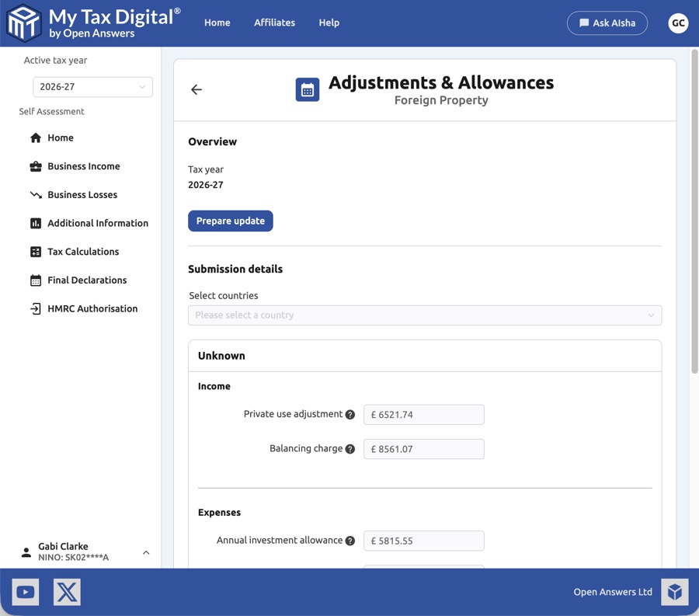
Task: Open Ask Aisha chat
Action: coord(607,23)
